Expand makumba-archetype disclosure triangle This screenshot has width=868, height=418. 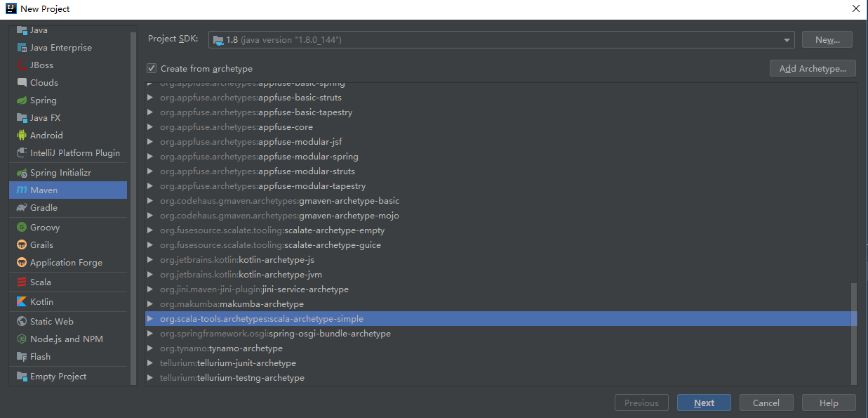(x=150, y=304)
